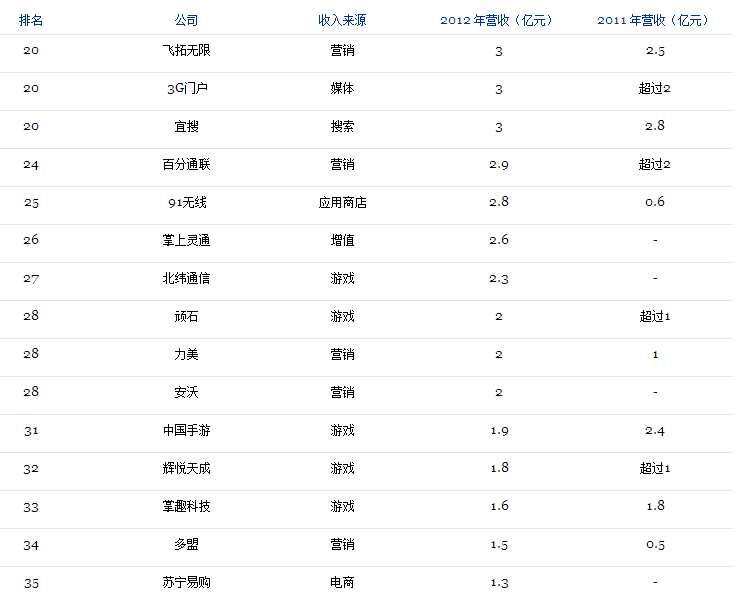
Task: Click 媒体 in 3G门户 row
Action: [343, 88]
